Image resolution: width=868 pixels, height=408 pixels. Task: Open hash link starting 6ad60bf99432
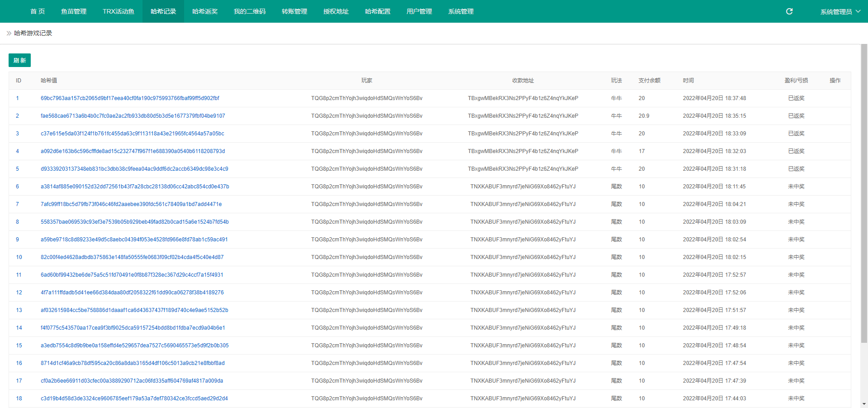pyautogui.click(x=132, y=275)
